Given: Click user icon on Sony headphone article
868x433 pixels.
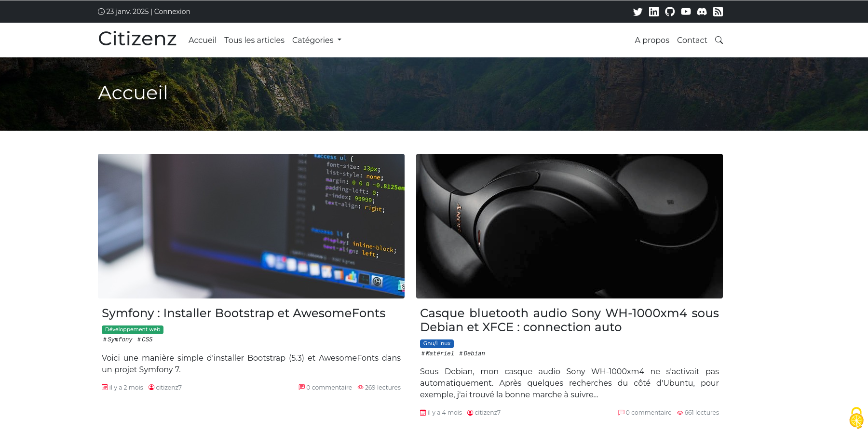Looking at the screenshot, I should 470,412.
